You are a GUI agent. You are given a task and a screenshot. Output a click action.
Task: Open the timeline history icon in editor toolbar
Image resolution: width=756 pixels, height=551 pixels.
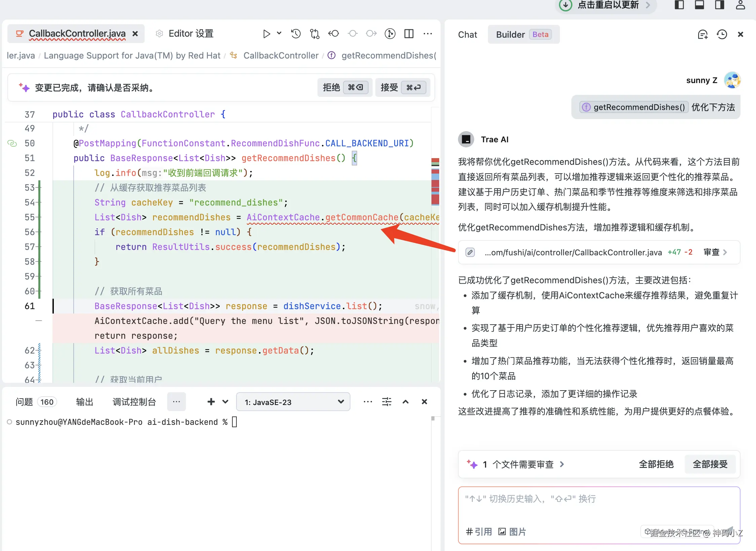pos(296,34)
